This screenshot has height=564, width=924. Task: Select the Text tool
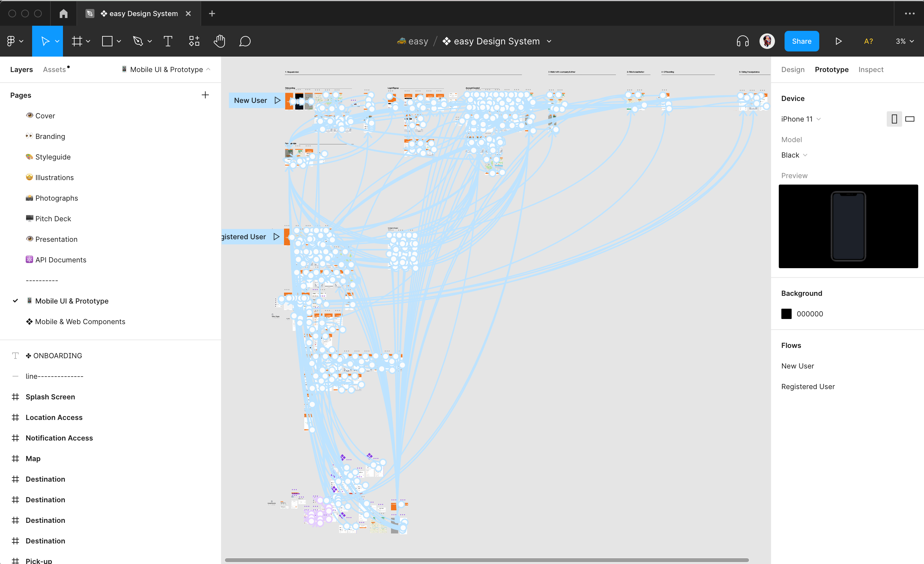click(x=168, y=41)
